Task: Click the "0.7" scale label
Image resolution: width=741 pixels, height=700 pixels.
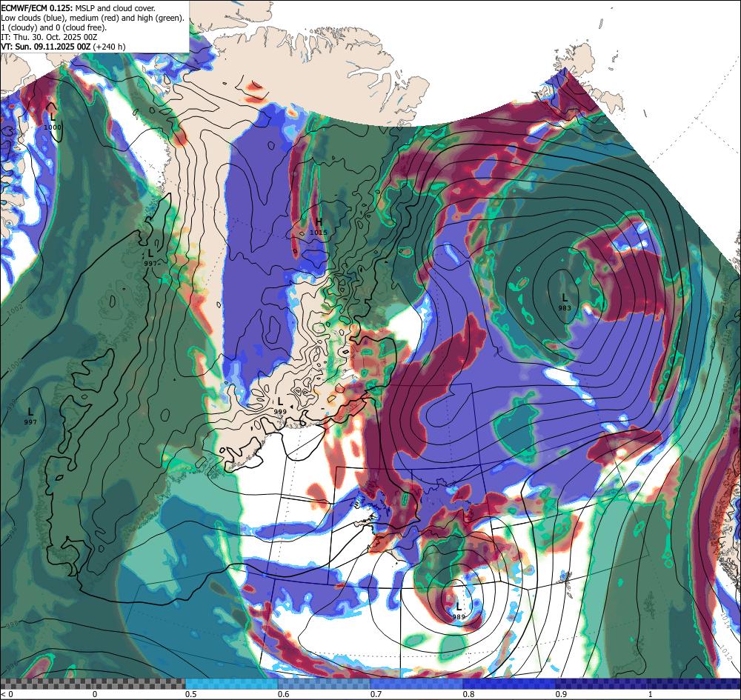Action: click(376, 694)
